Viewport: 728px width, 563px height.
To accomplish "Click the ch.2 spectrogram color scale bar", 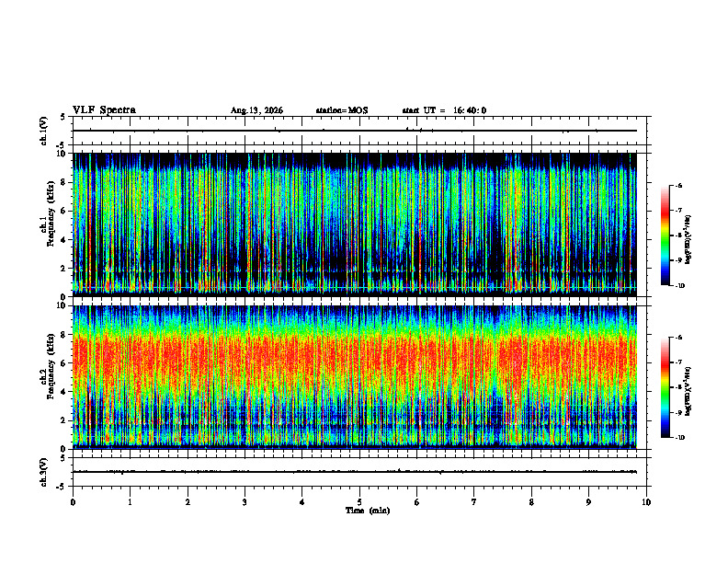I will pos(665,387).
